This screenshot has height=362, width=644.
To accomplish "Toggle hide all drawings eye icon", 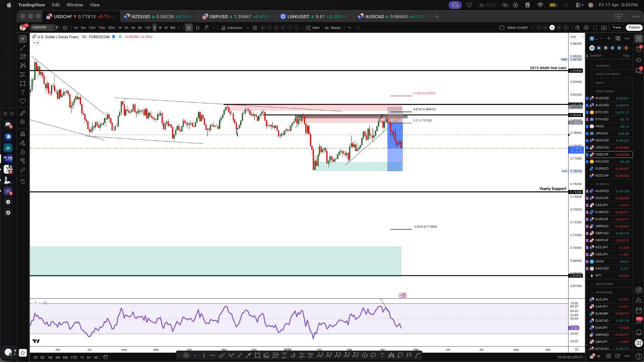I will point(23,161).
